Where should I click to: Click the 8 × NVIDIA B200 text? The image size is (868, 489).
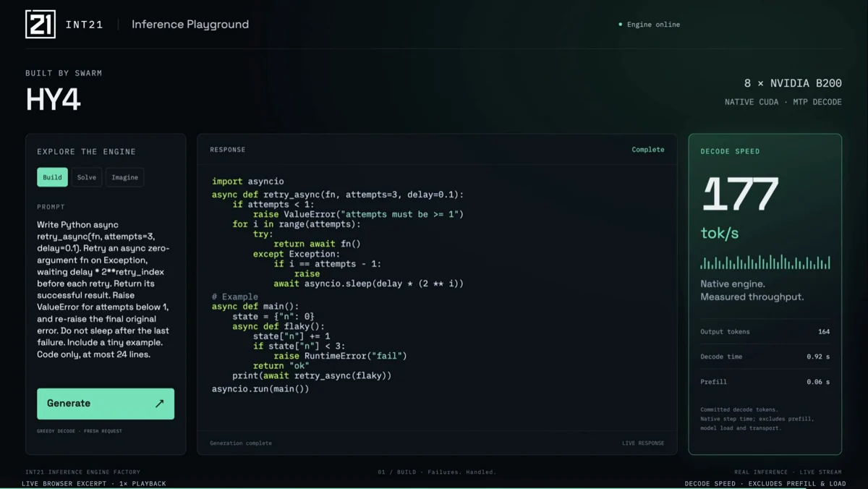coord(793,83)
